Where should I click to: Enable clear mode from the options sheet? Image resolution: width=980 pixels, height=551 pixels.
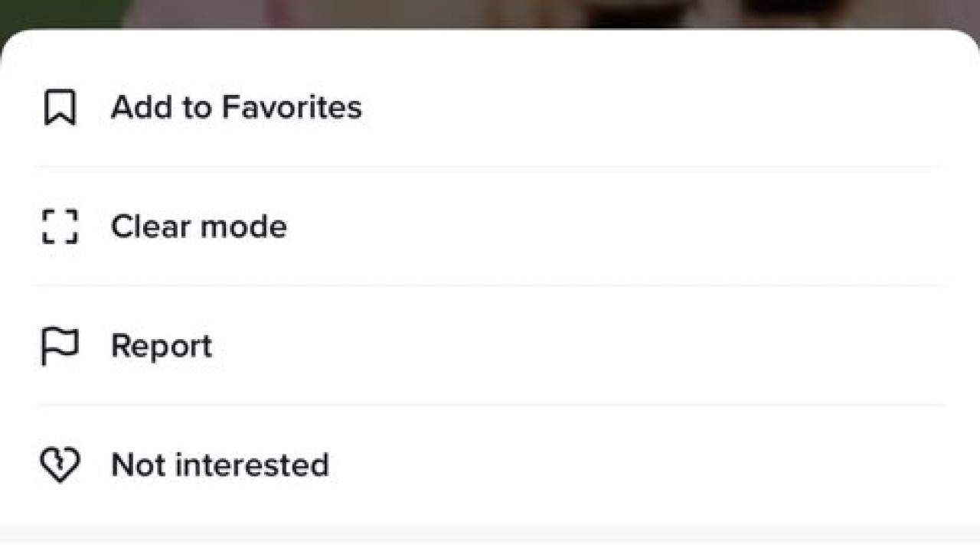click(198, 227)
